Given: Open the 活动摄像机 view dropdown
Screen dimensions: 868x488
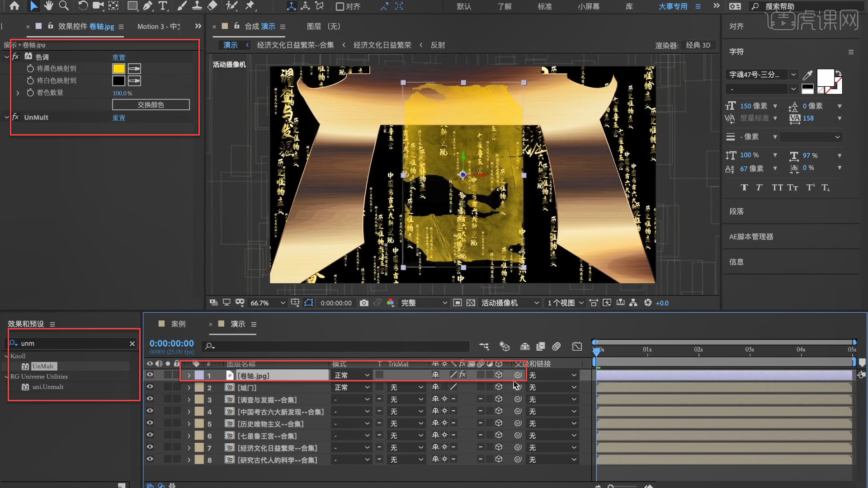Looking at the screenshot, I should click(x=510, y=303).
